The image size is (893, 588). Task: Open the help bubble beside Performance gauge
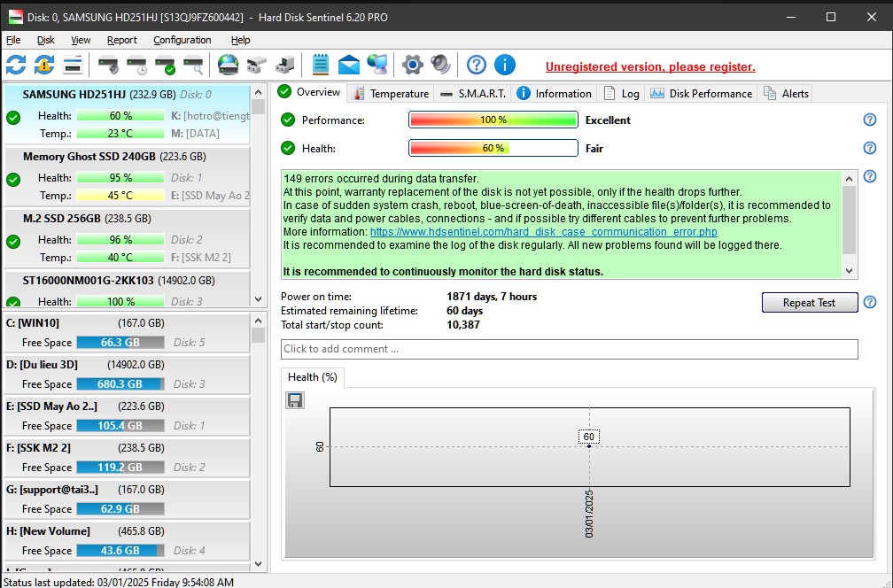click(869, 120)
